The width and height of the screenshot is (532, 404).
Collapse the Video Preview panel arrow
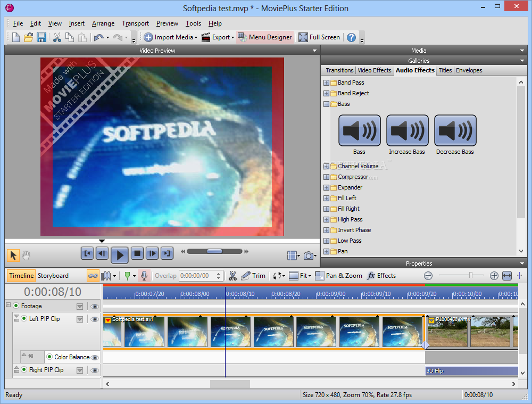[x=314, y=51]
